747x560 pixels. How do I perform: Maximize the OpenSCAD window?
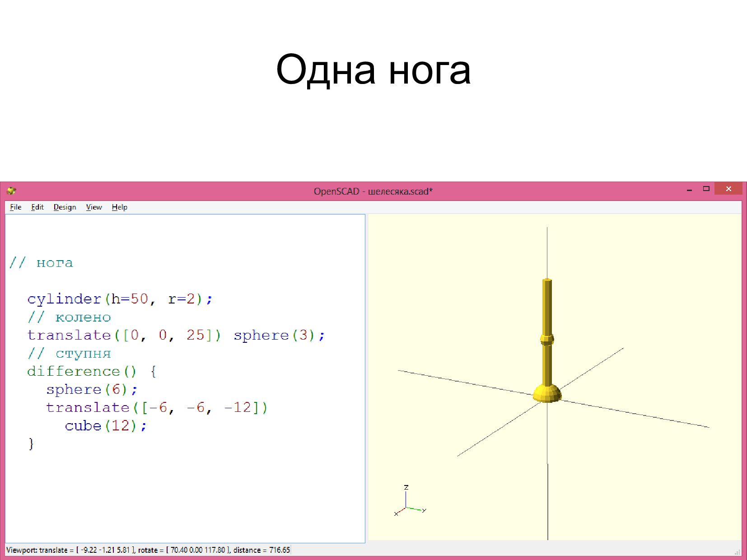pos(706,189)
